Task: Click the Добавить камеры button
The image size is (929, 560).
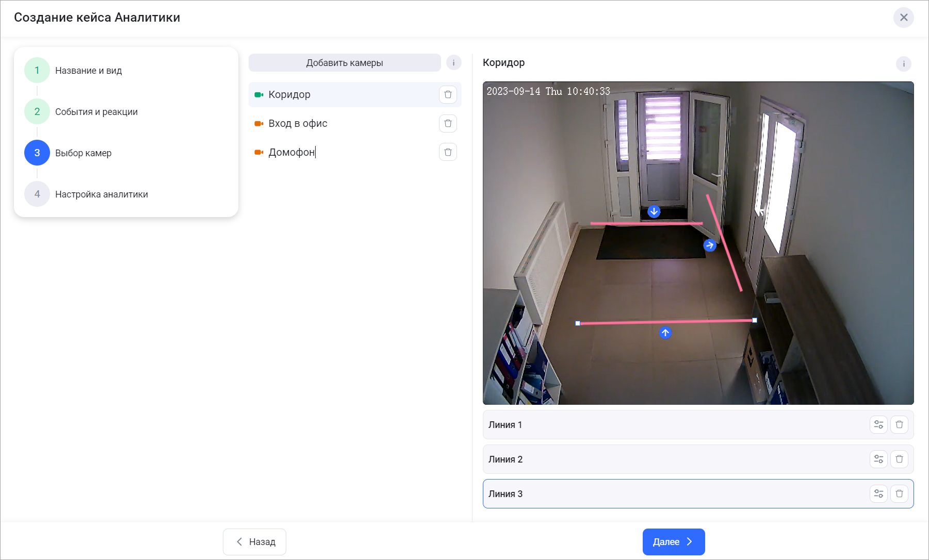Action: pyautogui.click(x=345, y=63)
